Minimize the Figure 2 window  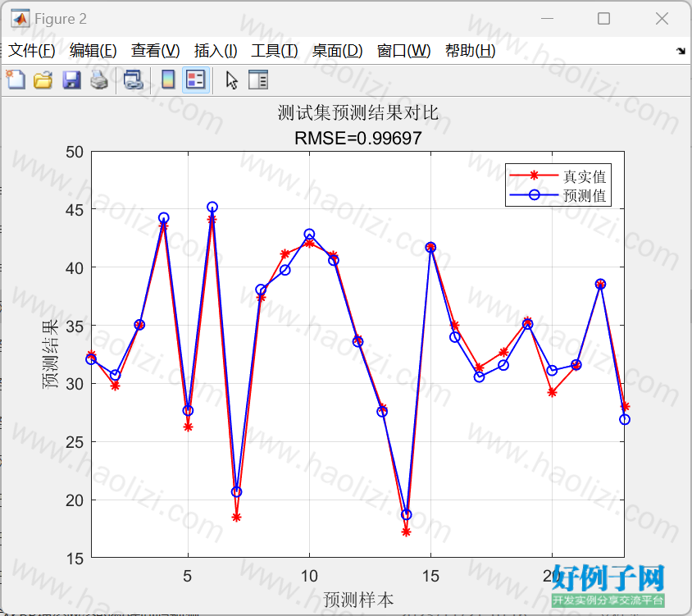[547, 19]
